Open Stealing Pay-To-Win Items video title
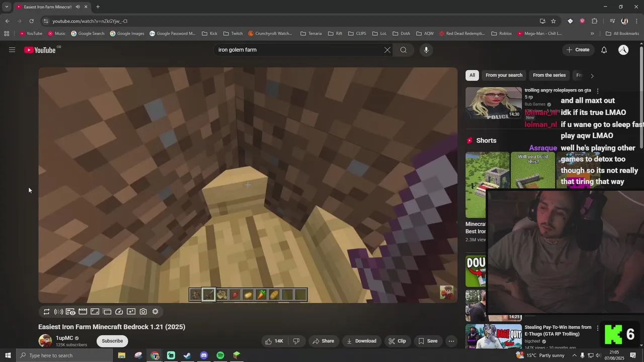This screenshot has width=644, height=362. click(557, 330)
